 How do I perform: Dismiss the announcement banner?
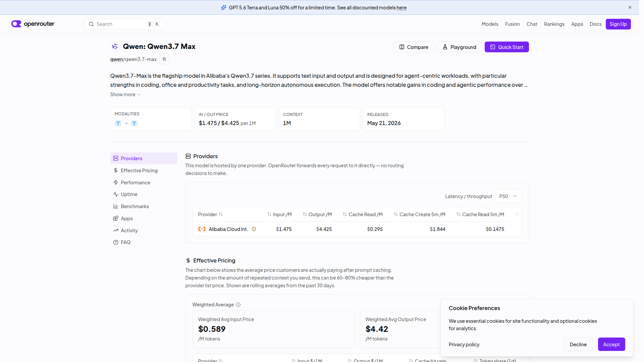(630, 7)
